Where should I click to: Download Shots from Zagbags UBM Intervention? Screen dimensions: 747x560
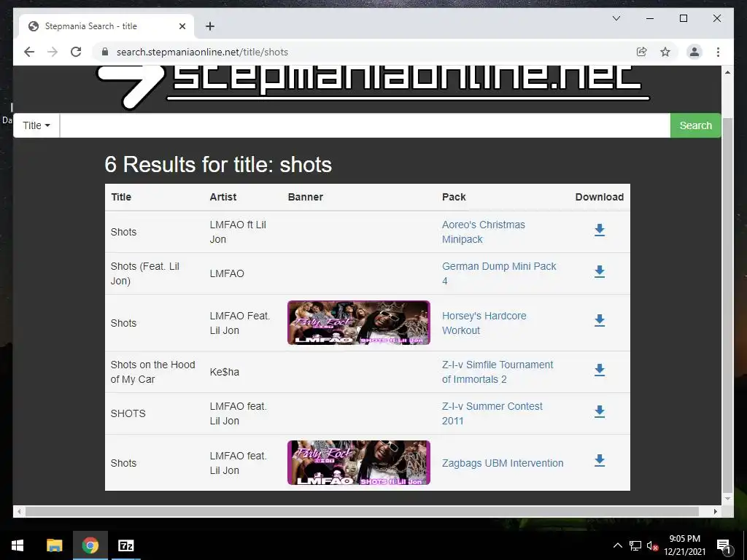pos(600,461)
